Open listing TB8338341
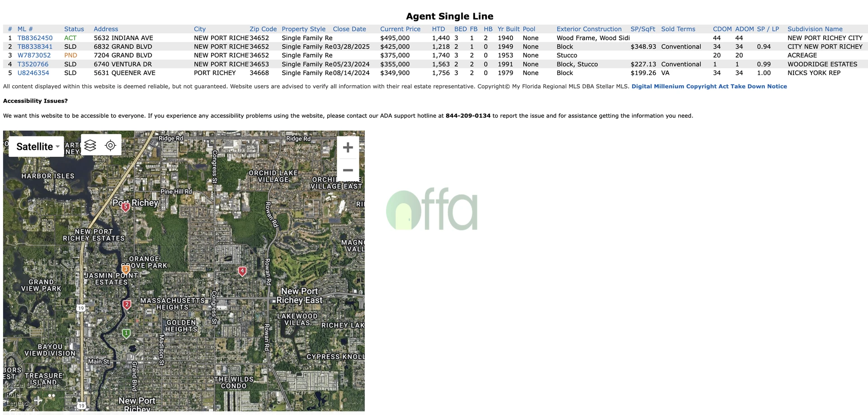This screenshot has height=415, width=868. (x=35, y=47)
